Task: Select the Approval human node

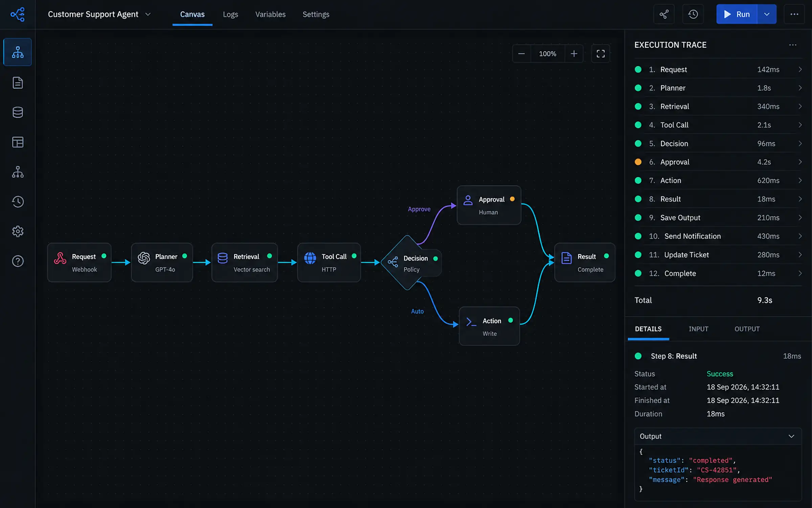Action: pyautogui.click(x=489, y=205)
